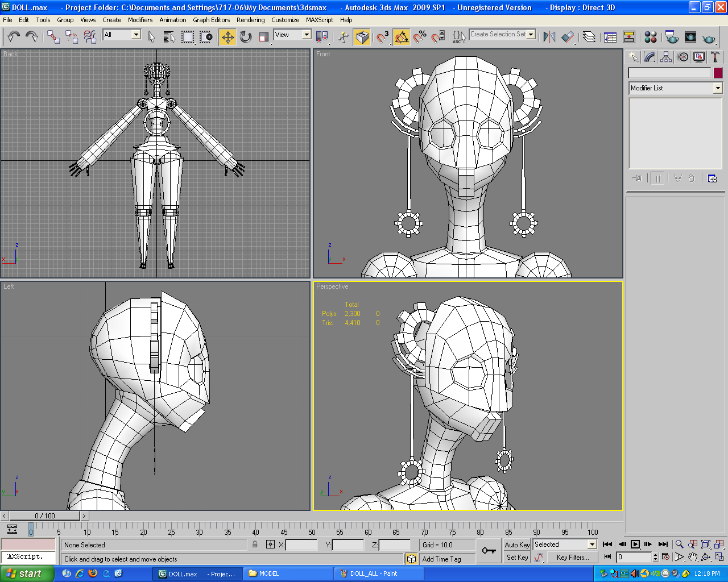Open the Modifiers menu
This screenshot has width=728, height=582.
[140, 20]
